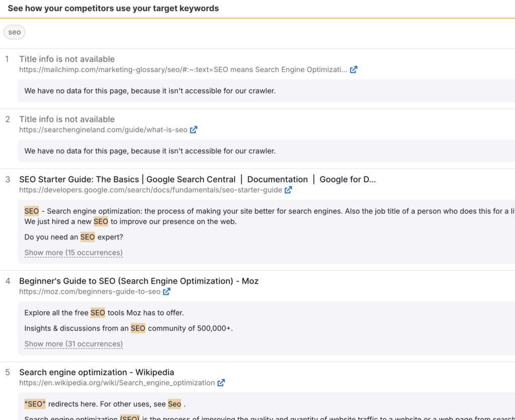Open the Mailchimp result via its external link icon
Viewport: 515px width, 420px height.
[x=354, y=70]
